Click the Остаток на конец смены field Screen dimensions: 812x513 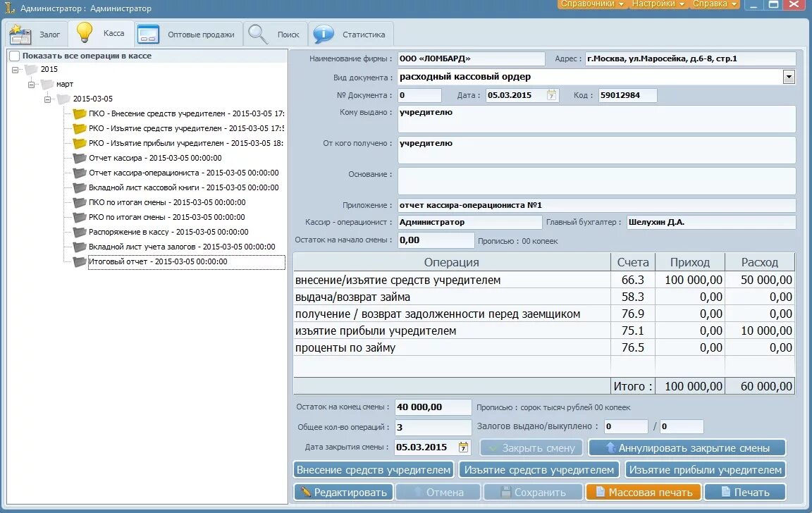click(x=433, y=407)
